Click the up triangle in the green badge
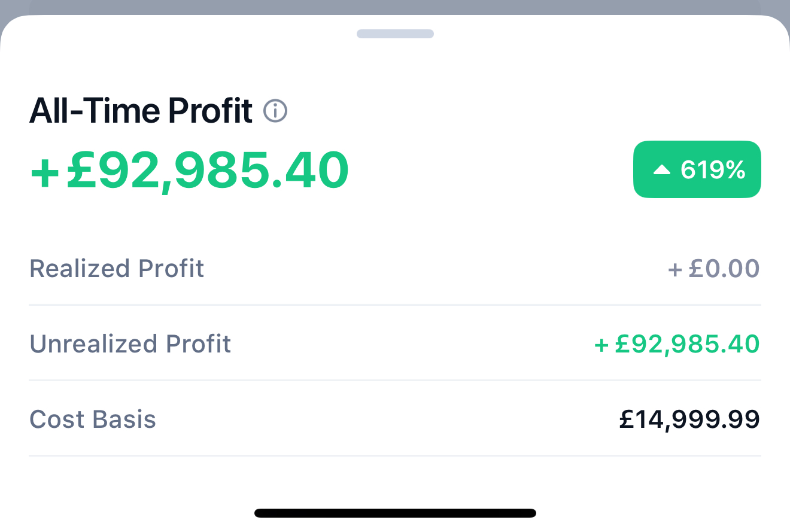Screen dimensions: 790x532 point(661,171)
